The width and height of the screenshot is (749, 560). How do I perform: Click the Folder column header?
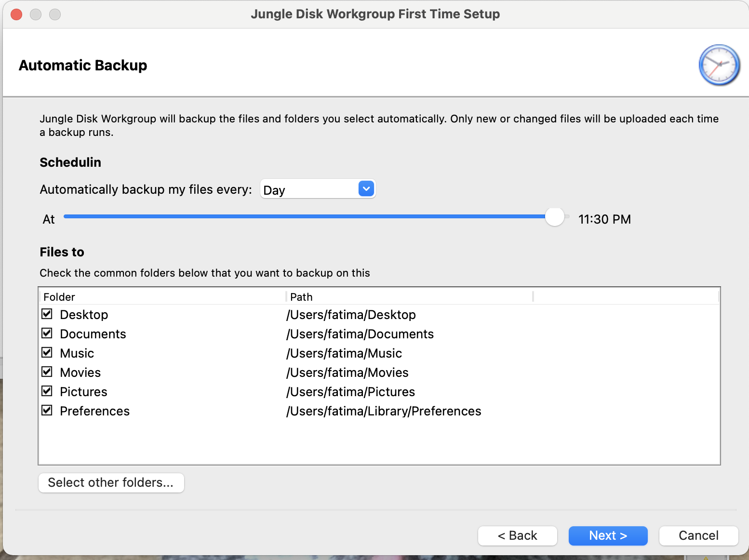[163, 297]
